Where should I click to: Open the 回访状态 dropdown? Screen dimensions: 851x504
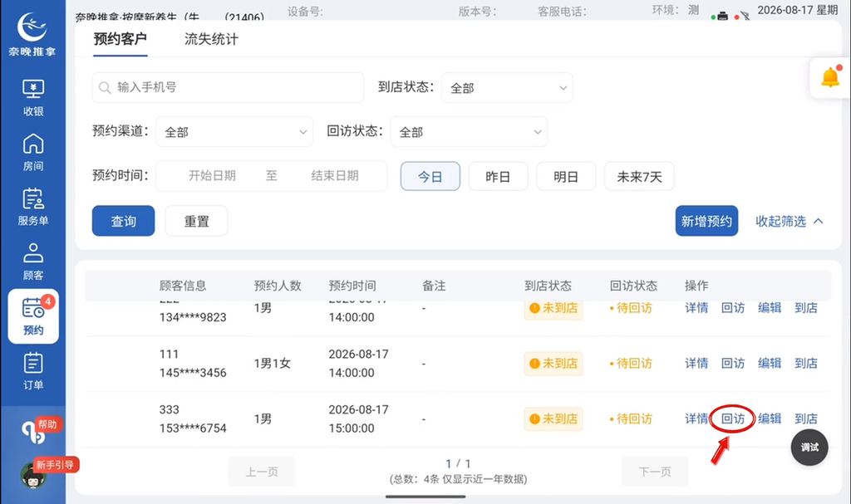click(x=469, y=132)
